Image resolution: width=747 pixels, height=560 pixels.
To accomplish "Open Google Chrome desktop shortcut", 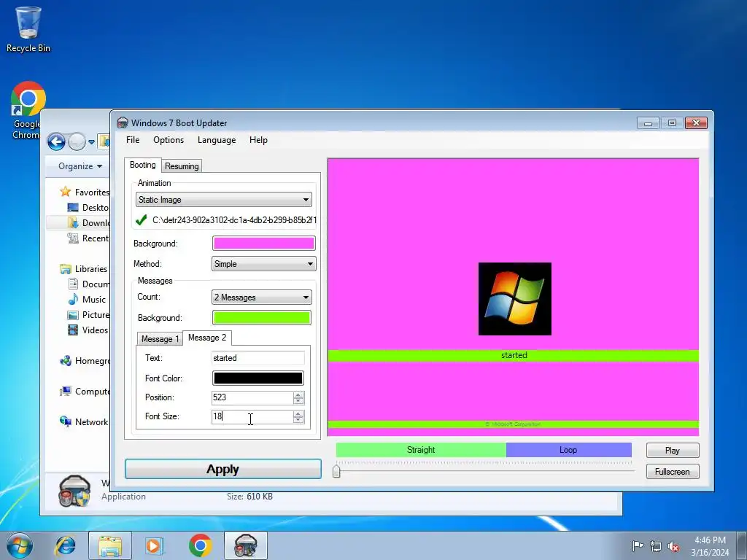I will (28, 109).
